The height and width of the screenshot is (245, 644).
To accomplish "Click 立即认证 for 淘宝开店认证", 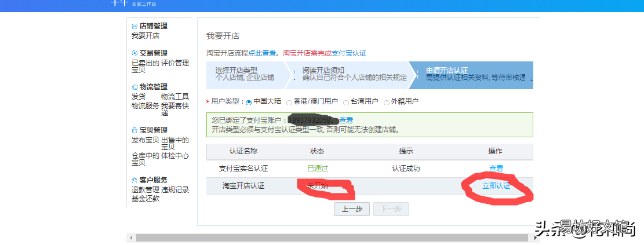I will [496, 186].
